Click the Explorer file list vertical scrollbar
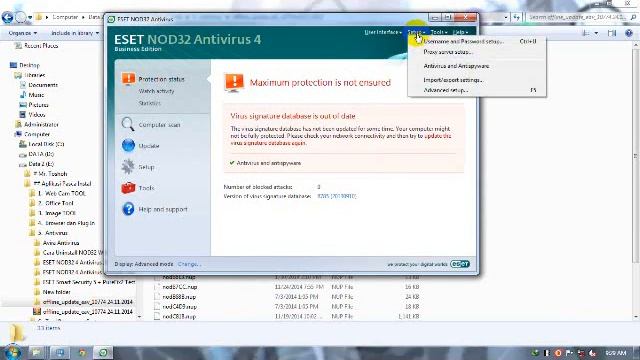 [636, 180]
